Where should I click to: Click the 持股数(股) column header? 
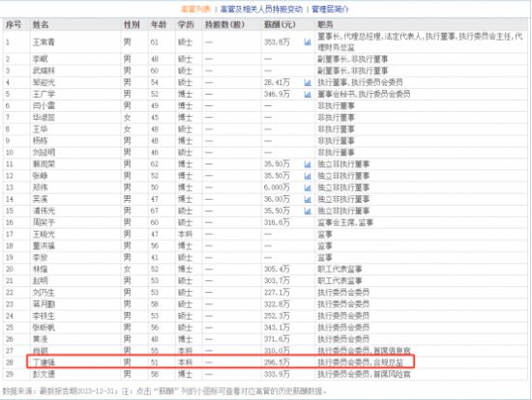[224, 24]
